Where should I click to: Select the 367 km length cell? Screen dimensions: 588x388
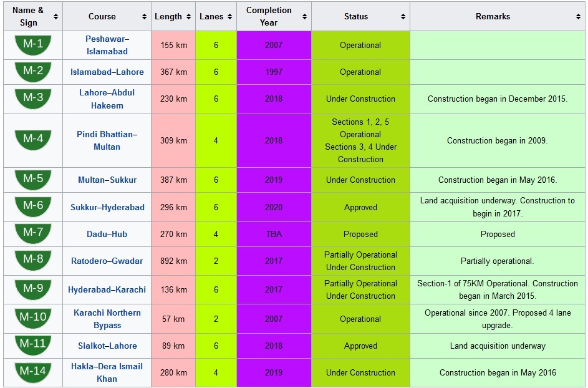click(173, 72)
